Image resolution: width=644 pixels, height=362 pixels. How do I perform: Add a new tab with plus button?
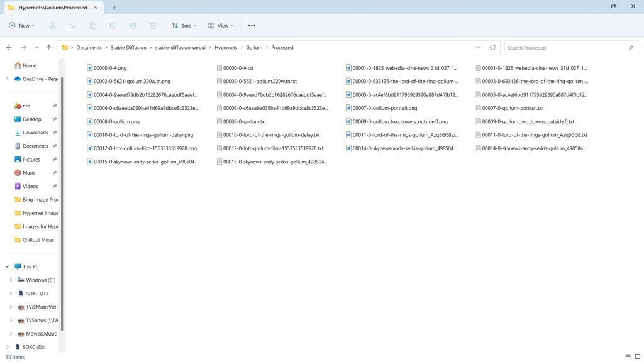(114, 8)
